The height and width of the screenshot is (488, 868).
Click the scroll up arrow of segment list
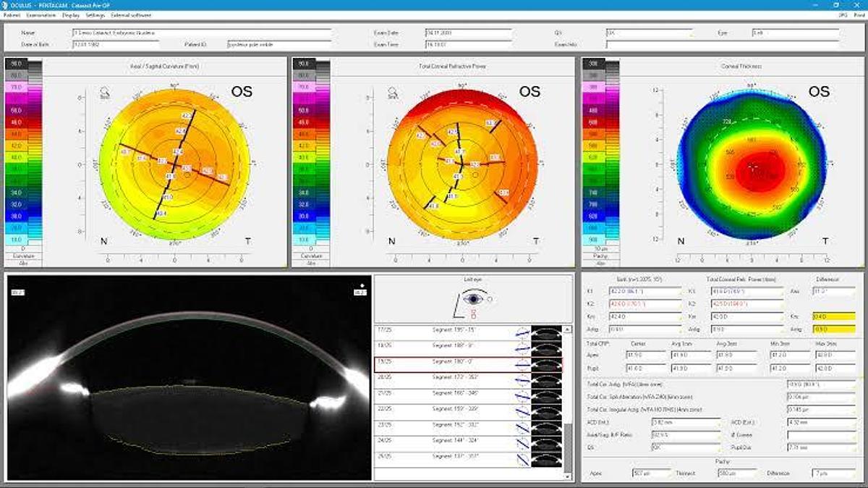point(566,328)
